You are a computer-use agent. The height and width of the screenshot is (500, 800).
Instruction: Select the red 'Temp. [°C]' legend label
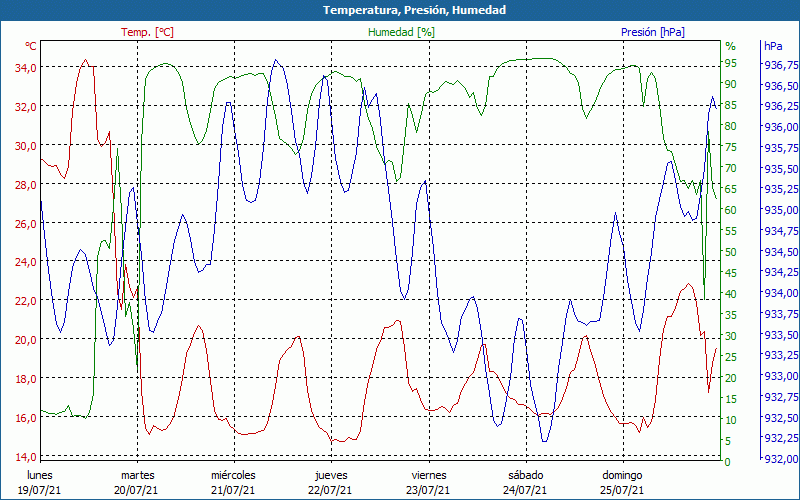[x=147, y=32]
